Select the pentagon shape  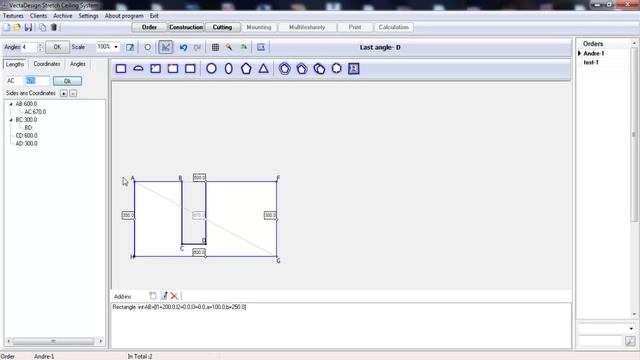pos(246,69)
